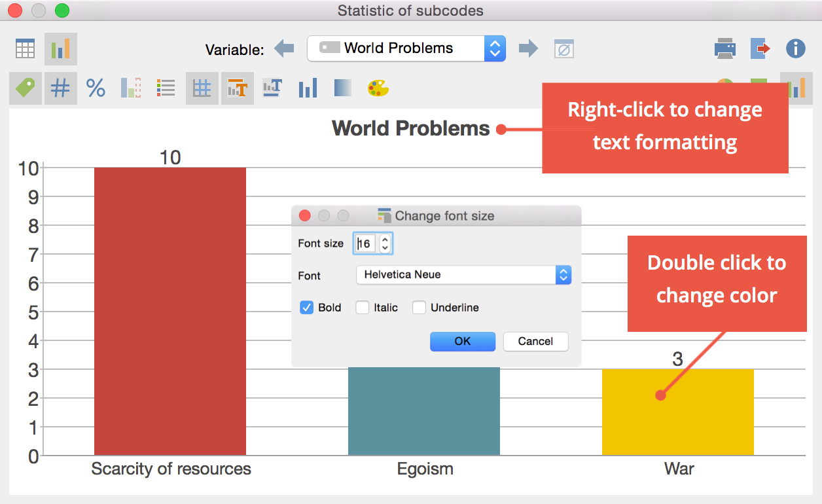The height and width of the screenshot is (504, 822).
Task: Export the chart
Action: pos(760,49)
